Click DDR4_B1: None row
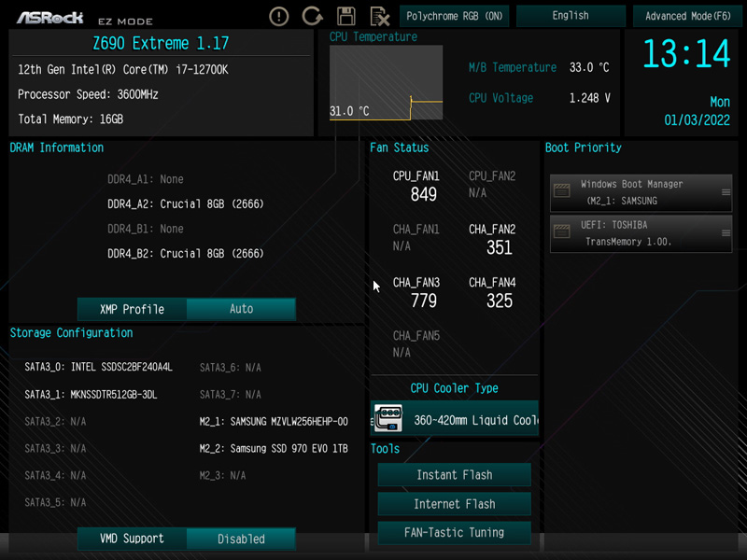 (x=146, y=229)
